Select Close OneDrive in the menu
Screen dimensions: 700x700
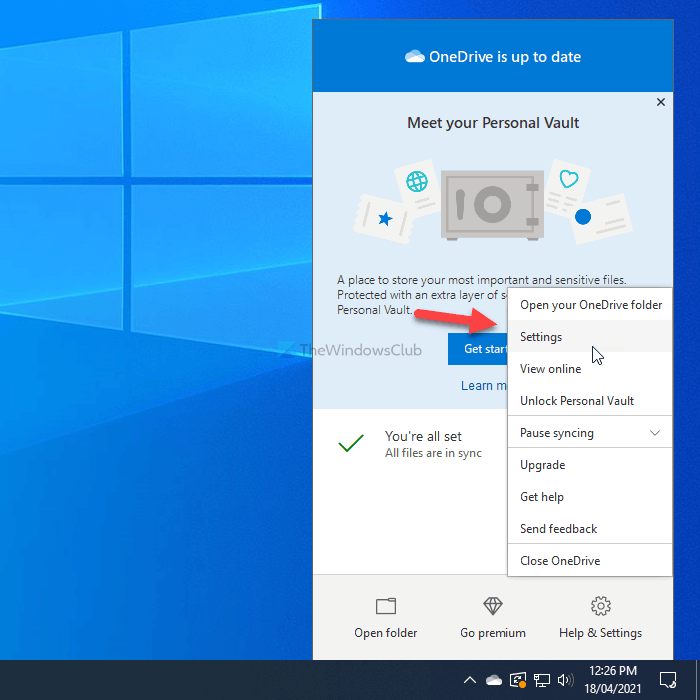coord(560,561)
